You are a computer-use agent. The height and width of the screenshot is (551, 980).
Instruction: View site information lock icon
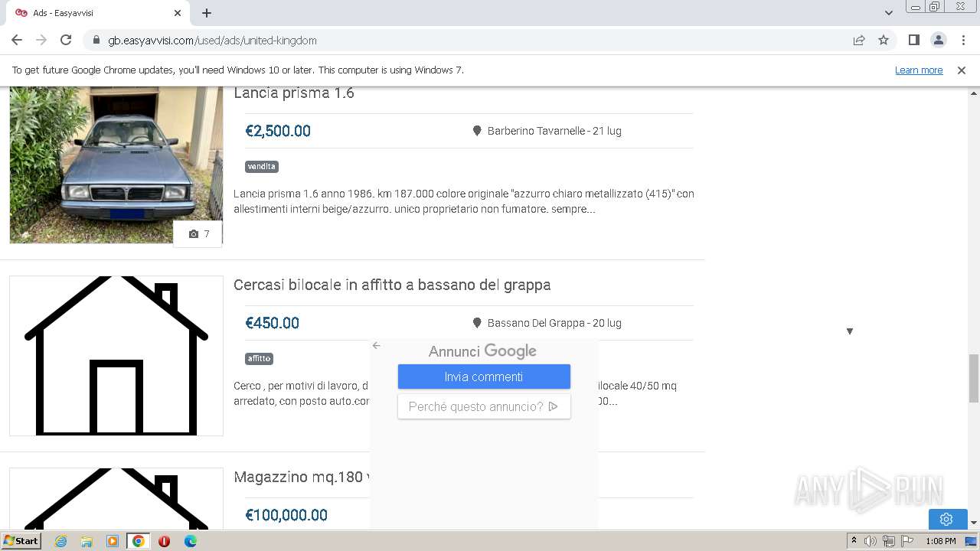coord(96,40)
